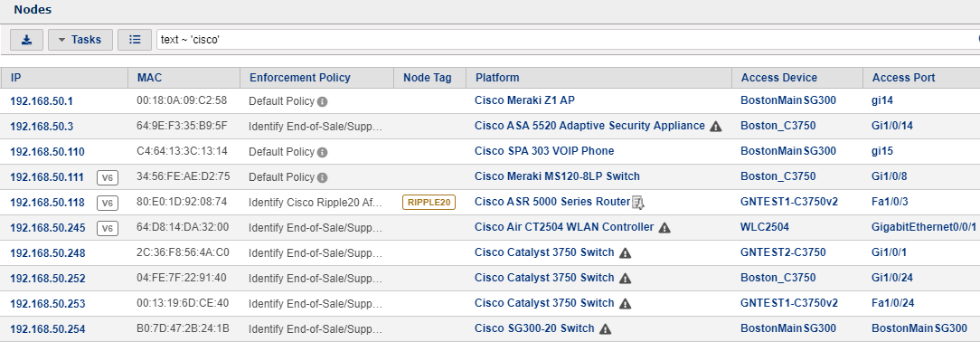Click warning icon next to Cisco ASA 5520
The height and width of the screenshot is (342, 980).
point(716,127)
